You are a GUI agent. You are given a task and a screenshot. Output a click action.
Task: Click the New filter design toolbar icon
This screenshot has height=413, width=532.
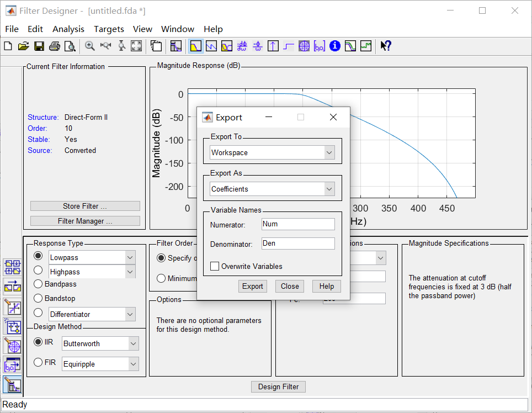coord(8,46)
